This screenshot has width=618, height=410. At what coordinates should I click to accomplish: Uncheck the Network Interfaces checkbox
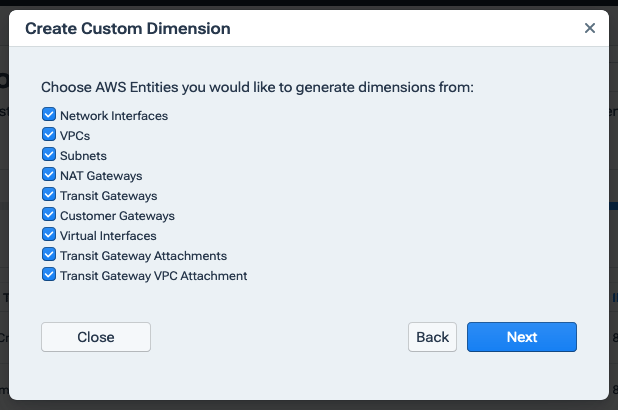(49, 115)
